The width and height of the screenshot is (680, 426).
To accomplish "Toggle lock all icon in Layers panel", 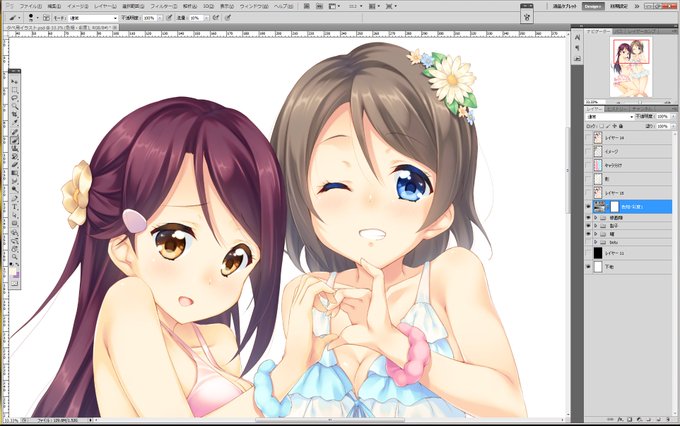I will [x=621, y=126].
